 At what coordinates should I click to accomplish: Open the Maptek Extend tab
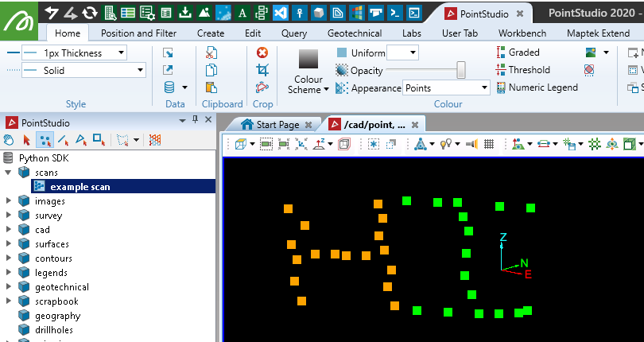tap(598, 33)
